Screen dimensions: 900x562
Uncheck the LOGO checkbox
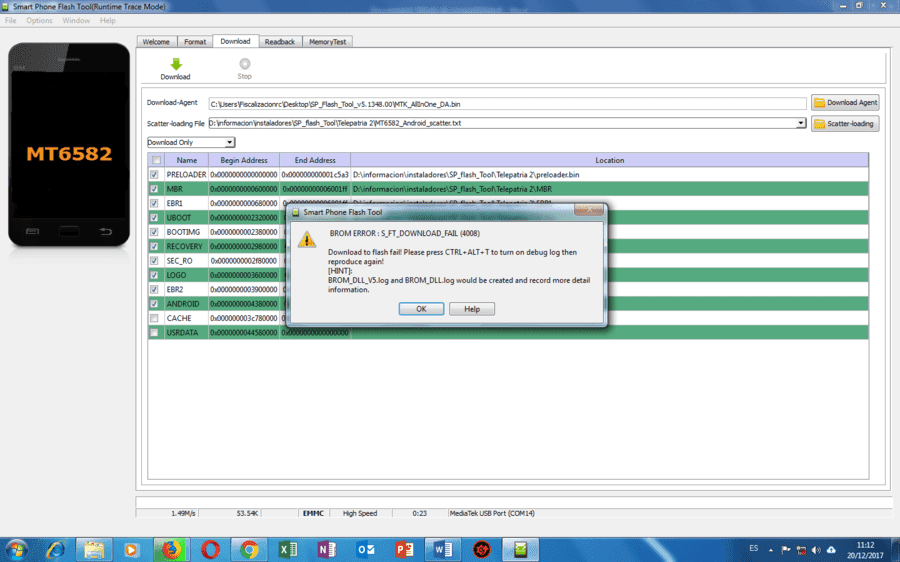(x=154, y=275)
